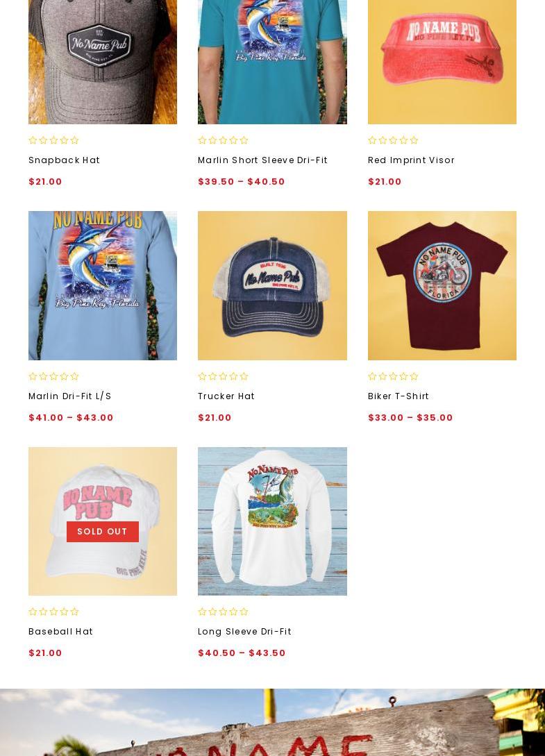Open the Marlin Short Sleeve Dri-Fit link
The height and width of the screenshot is (756, 545).
pyautogui.click(x=263, y=160)
